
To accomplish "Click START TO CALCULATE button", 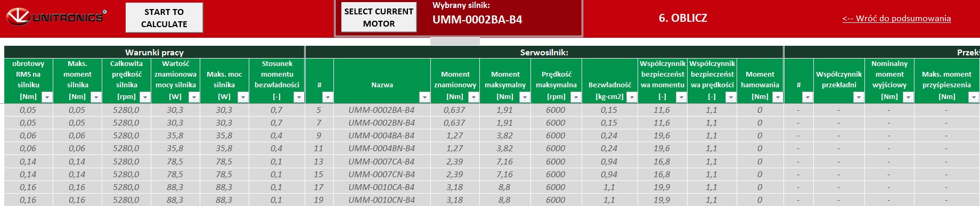I will click(164, 18).
